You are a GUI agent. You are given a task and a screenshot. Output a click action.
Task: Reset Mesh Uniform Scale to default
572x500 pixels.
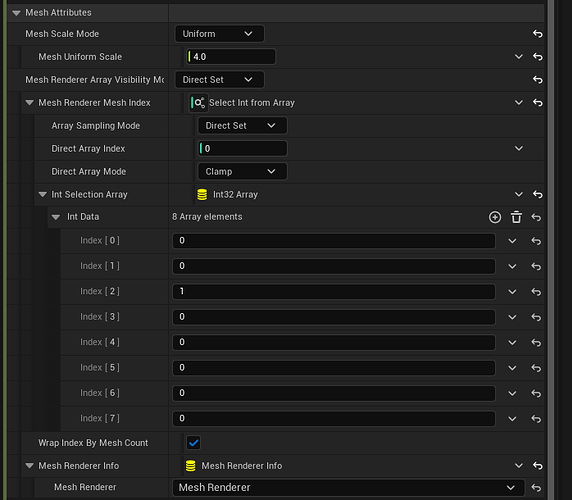(x=538, y=57)
